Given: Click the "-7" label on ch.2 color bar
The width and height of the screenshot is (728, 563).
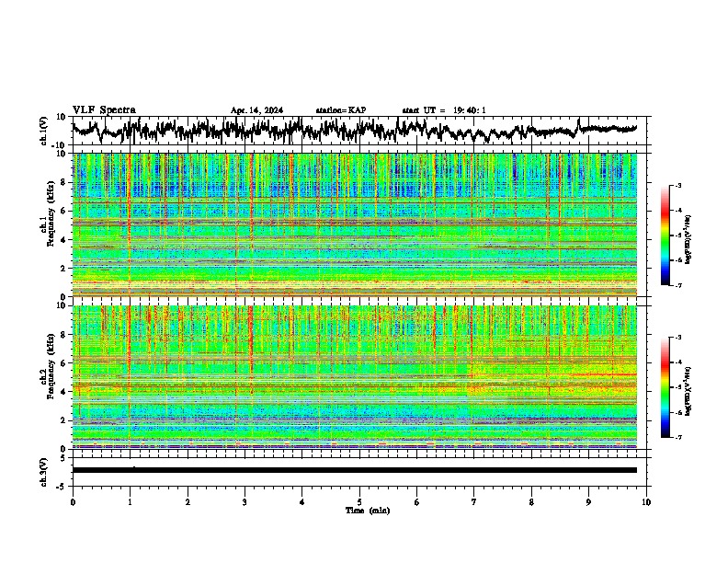Looking at the screenshot, I should coord(678,437).
